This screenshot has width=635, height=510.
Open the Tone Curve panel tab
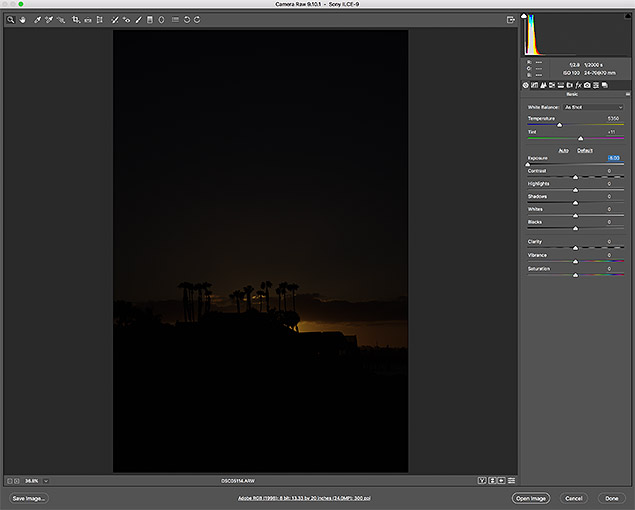tap(535, 86)
